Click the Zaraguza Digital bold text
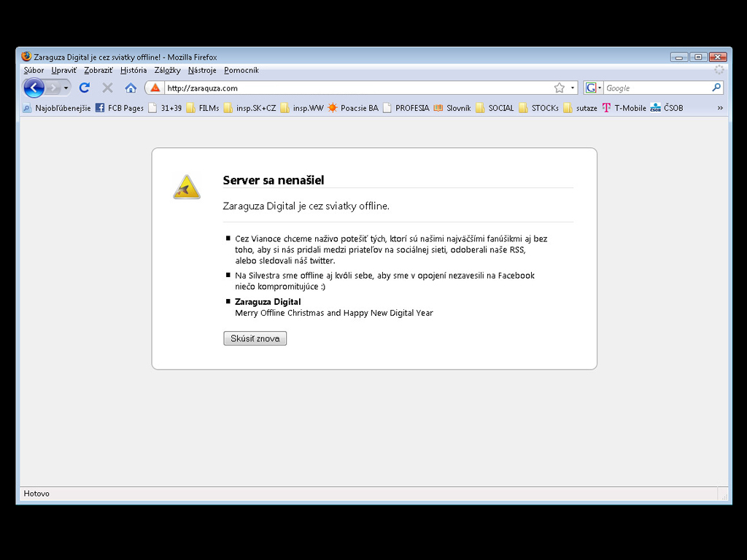Screen dimensions: 747x560 tap(268, 301)
